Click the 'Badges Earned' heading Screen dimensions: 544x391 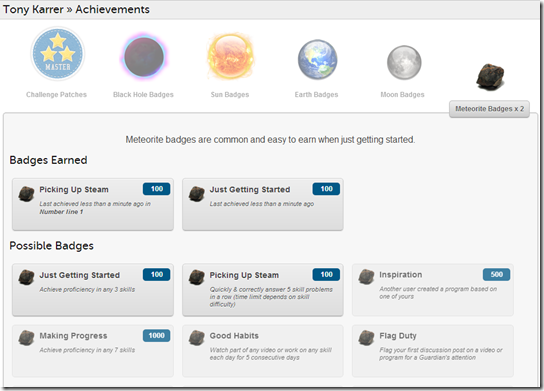[x=48, y=160]
